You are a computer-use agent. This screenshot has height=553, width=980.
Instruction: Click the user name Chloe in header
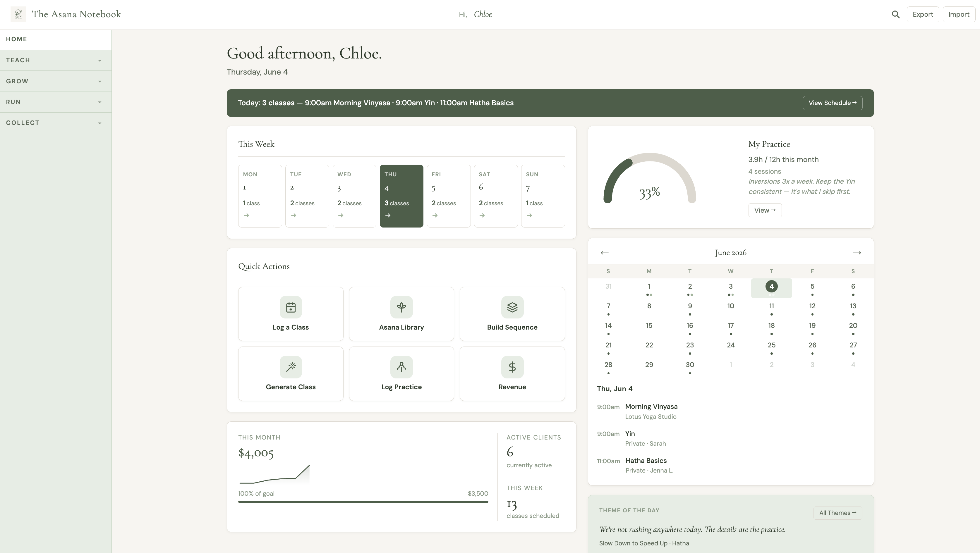(483, 14)
